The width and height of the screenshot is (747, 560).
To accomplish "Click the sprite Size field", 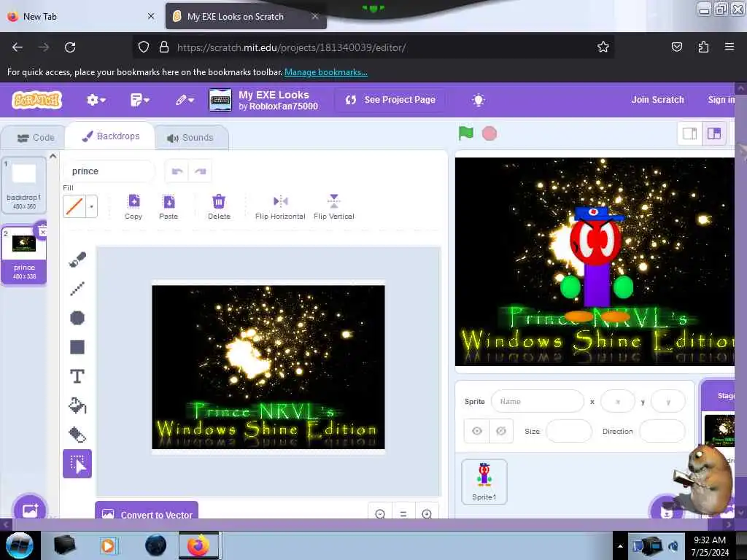I will (569, 432).
